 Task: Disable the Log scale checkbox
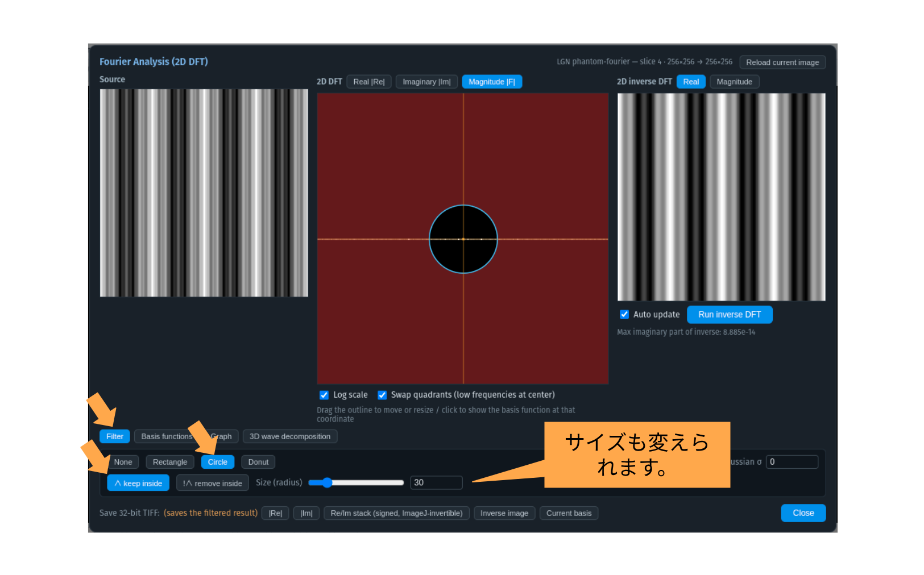tap(324, 395)
